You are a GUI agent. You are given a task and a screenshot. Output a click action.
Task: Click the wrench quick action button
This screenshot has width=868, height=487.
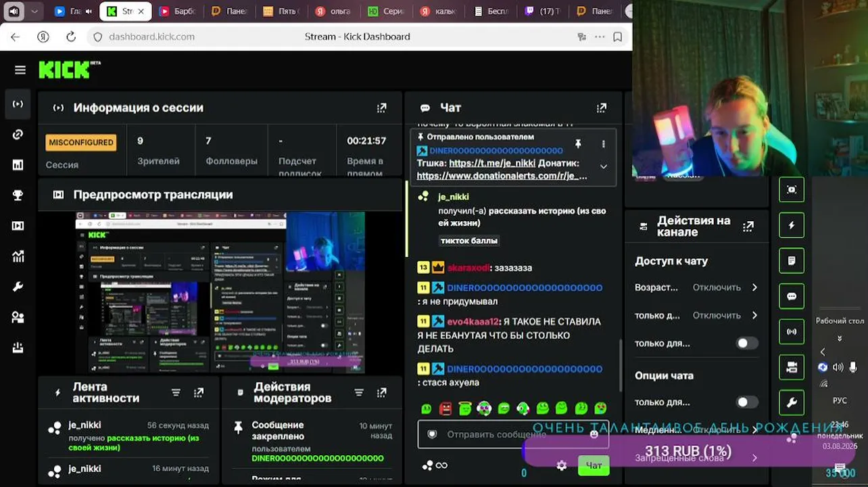[x=792, y=402]
